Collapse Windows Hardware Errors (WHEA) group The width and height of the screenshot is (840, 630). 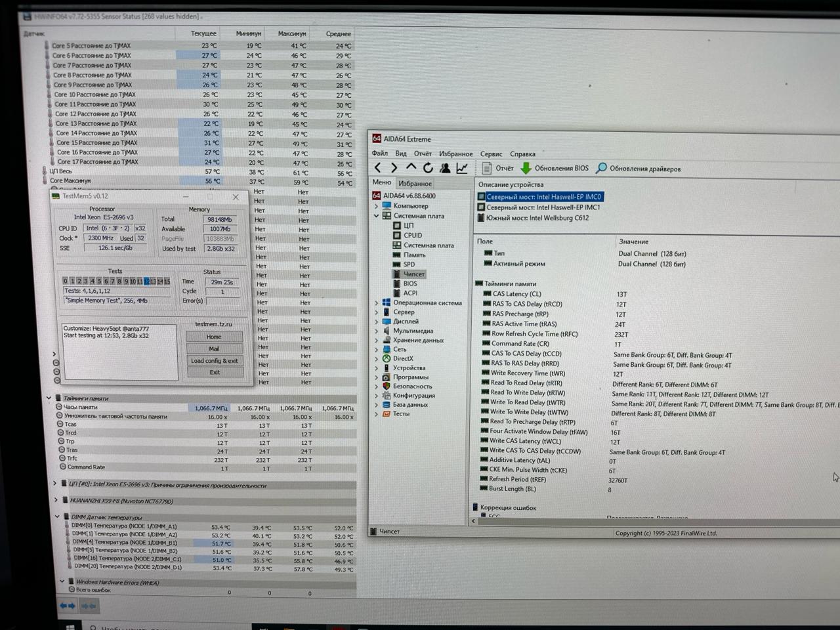(x=62, y=581)
